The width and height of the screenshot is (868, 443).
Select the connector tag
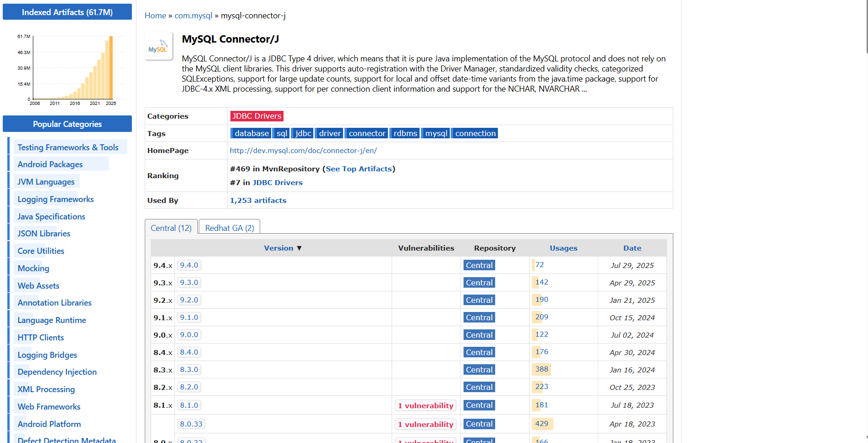(x=367, y=133)
